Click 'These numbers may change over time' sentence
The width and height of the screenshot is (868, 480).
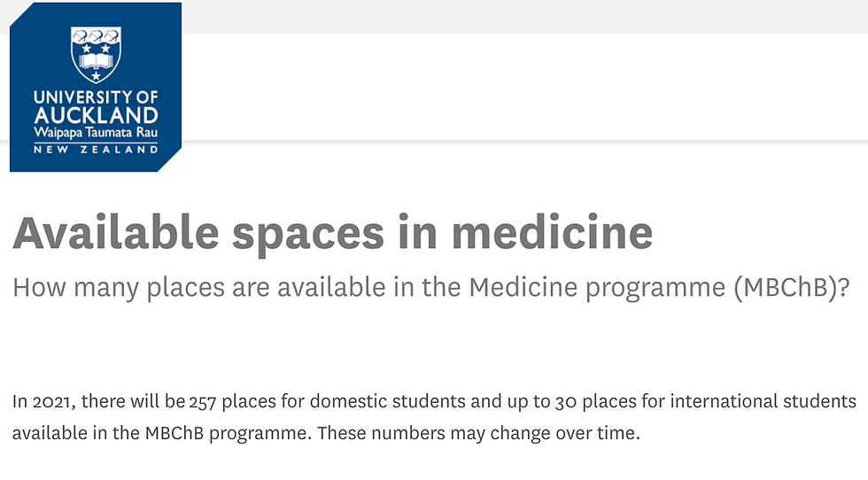[478, 433]
